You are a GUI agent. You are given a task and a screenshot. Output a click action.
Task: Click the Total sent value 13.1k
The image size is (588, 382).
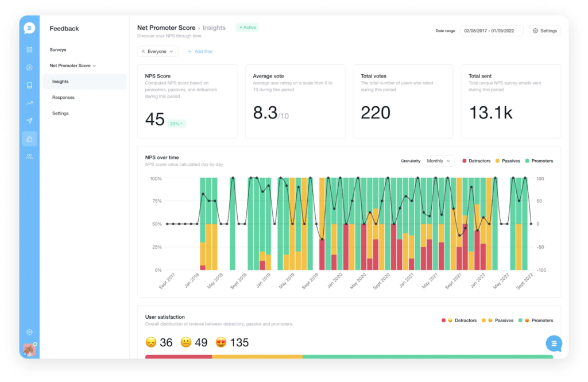[x=490, y=113]
